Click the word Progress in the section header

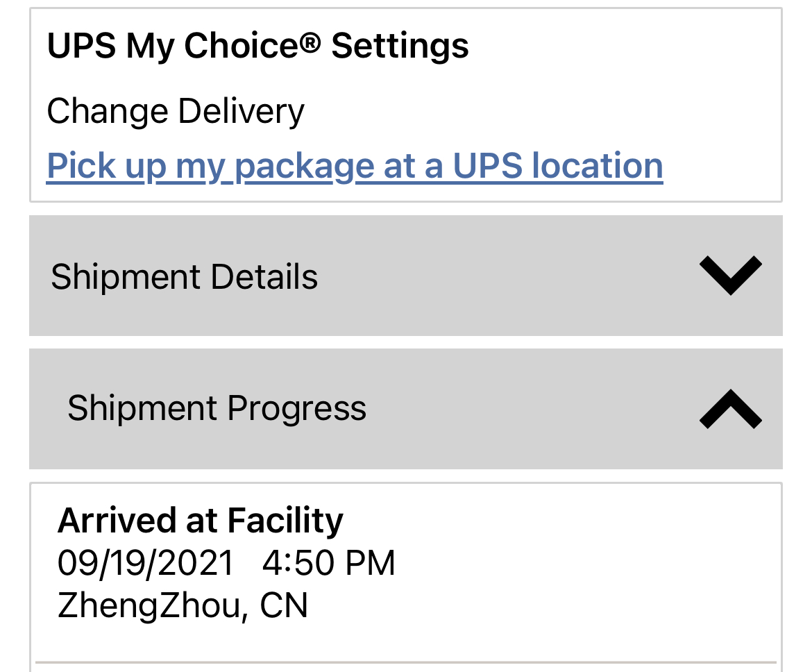(x=296, y=408)
